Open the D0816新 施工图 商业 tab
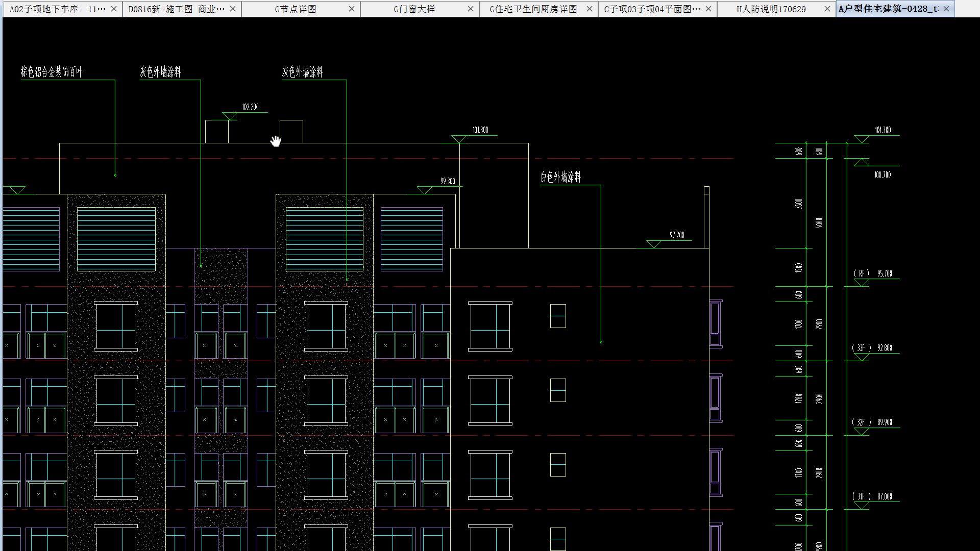Viewport: 980px width, 551px height. pos(181,9)
